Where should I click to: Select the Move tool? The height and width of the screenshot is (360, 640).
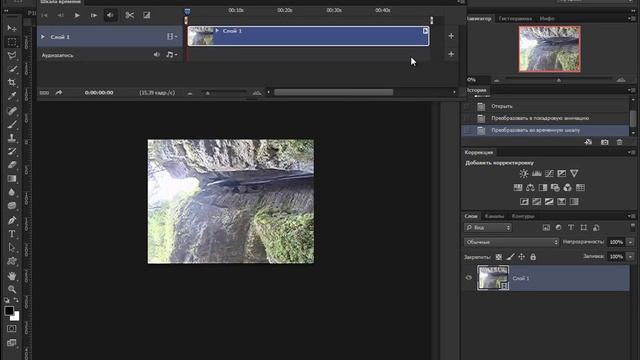tap(12, 28)
